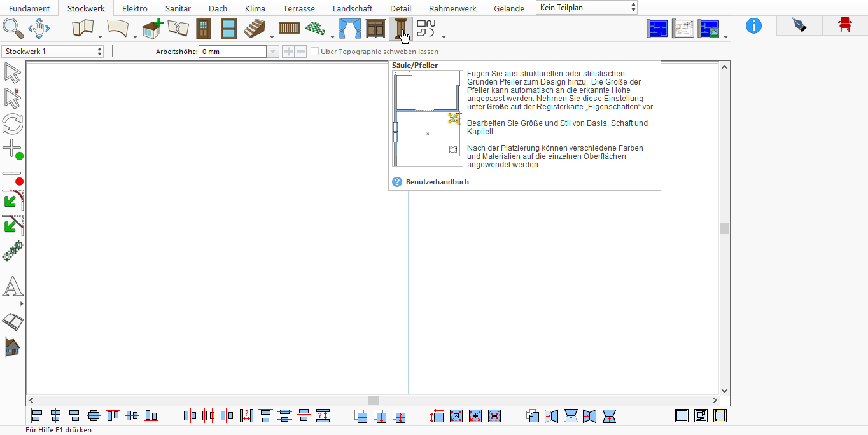Switch to the Landschaft tab
This screenshot has width=868, height=435.
pos(353,8)
